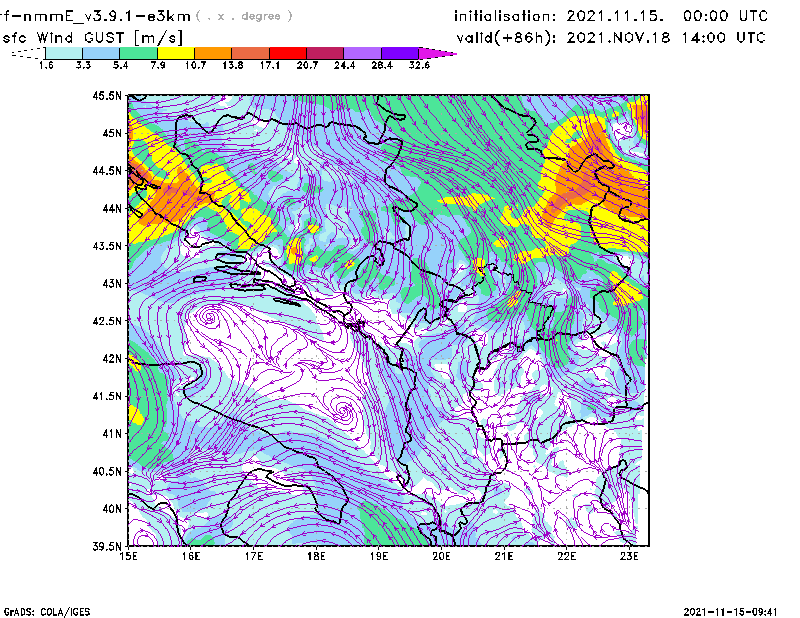Click the '2021-11-15-09:41' timestamp

(x=731, y=612)
